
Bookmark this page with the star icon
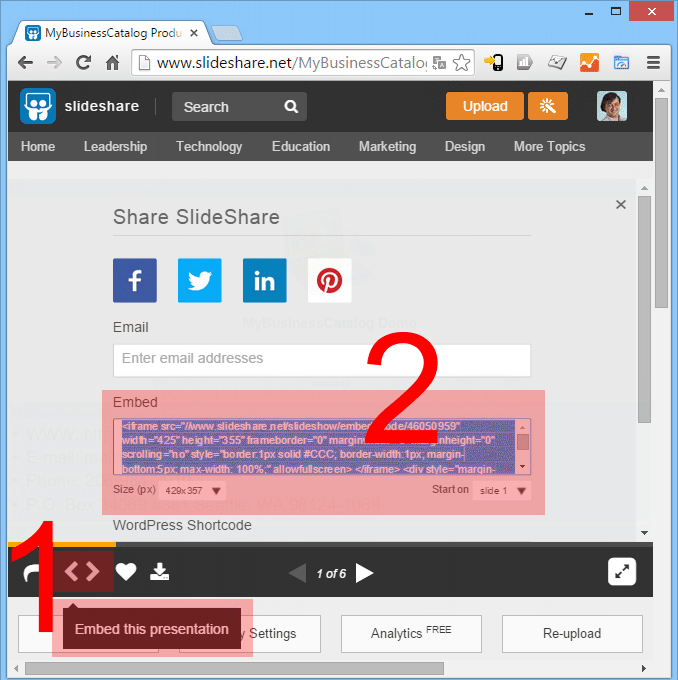click(461, 63)
